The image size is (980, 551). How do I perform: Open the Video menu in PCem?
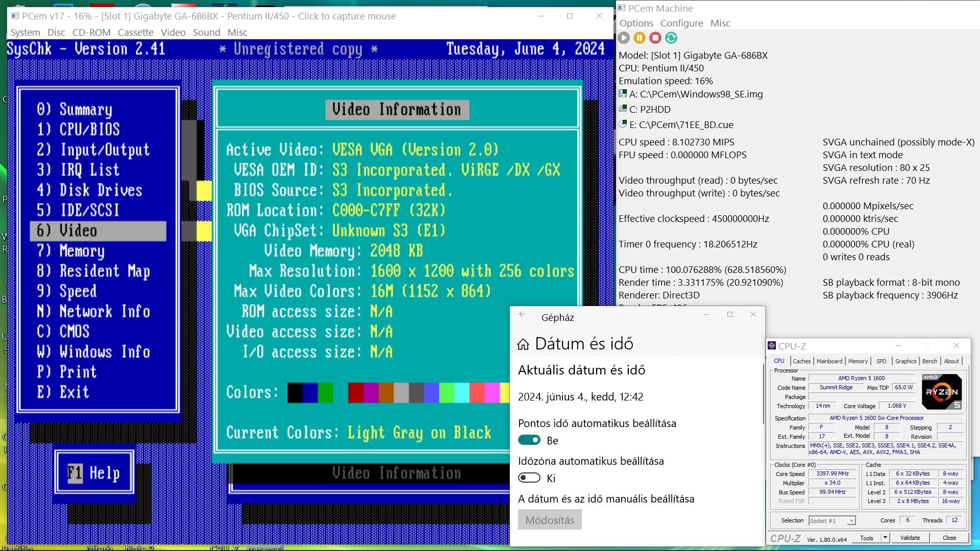pos(173,32)
